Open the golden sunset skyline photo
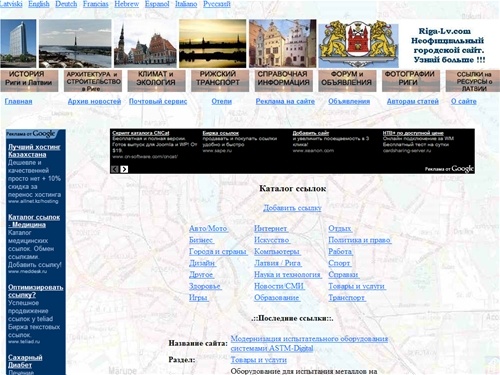Image resolution: width=500 pixels, height=375 pixels. click(x=212, y=44)
